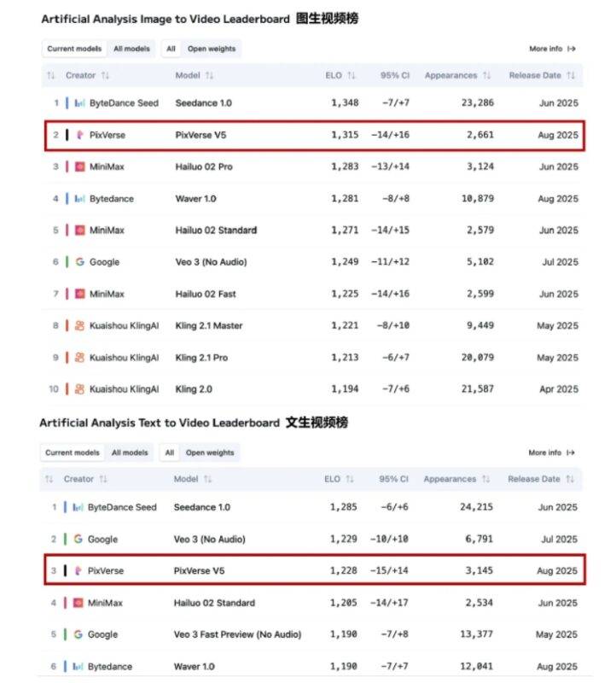Select All models in Image to Video leaderboard
The width and height of the screenshot is (616, 683).
pyautogui.click(x=131, y=49)
